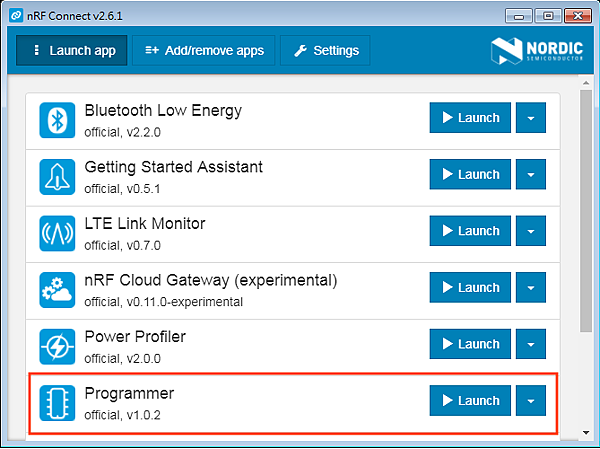This screenshot has width=600, height=449.
Task: Click the Bluetooth Low Energy app icon
Action: [x=57, y=120]
